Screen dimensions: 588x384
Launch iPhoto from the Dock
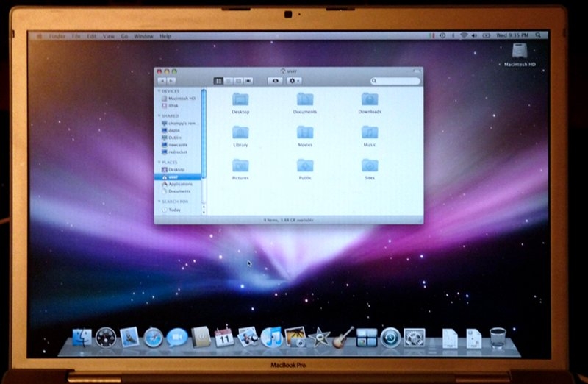295,336
